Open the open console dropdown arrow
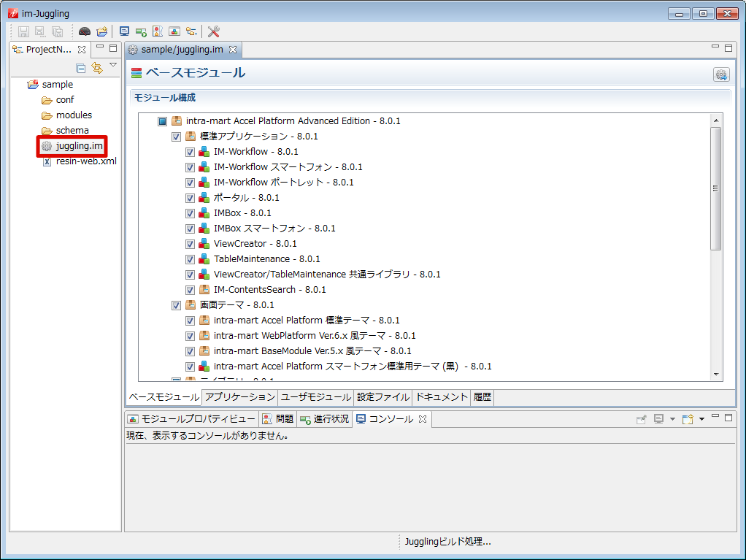 click(701, 419)
